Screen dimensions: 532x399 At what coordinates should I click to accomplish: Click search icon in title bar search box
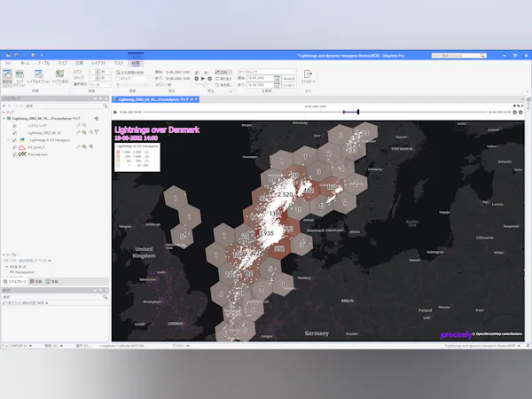click(x=482, y=55)
